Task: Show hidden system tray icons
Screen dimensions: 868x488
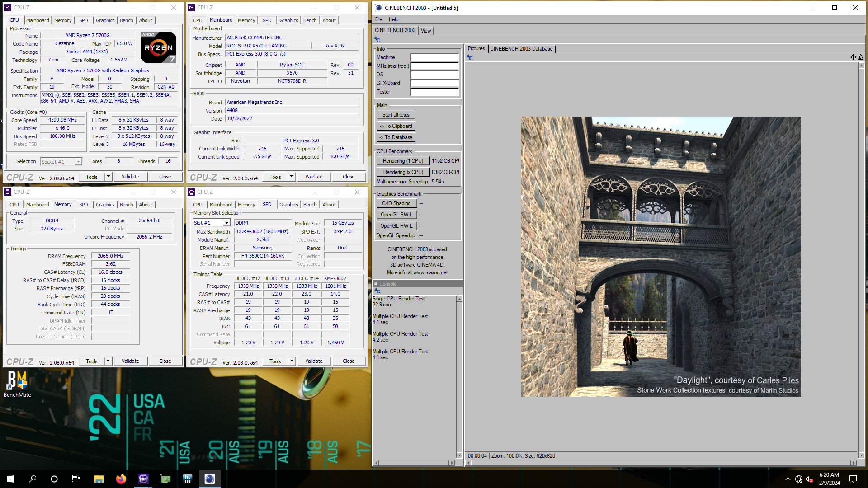Action: pos(788,479)
